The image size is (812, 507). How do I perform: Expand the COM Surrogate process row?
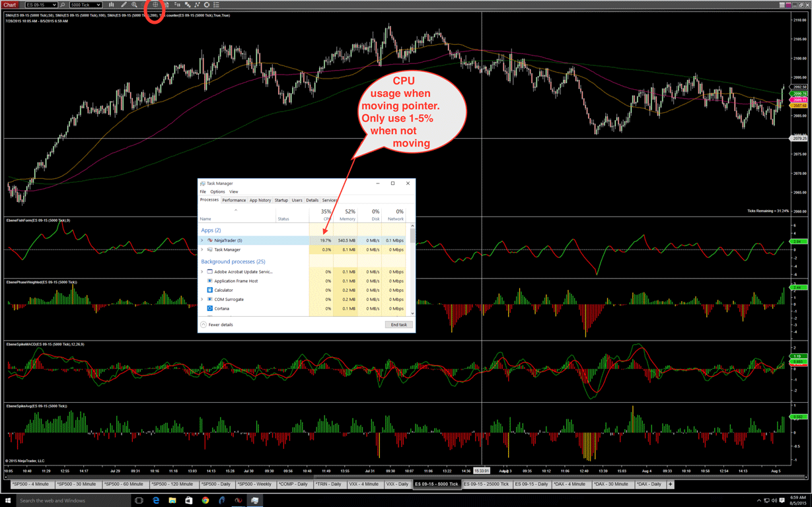pos(202,299)
